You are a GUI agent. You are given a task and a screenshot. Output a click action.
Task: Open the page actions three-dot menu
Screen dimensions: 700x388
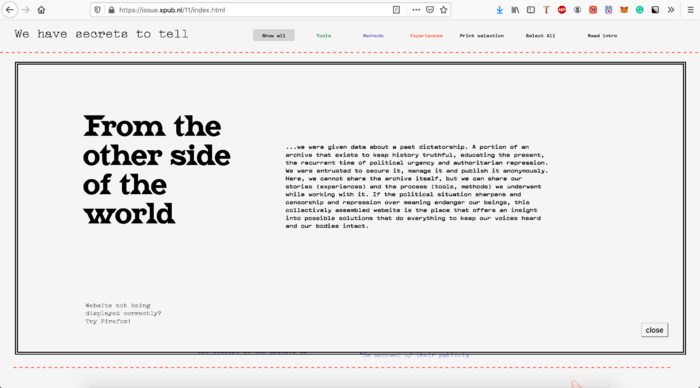[416, 10]
